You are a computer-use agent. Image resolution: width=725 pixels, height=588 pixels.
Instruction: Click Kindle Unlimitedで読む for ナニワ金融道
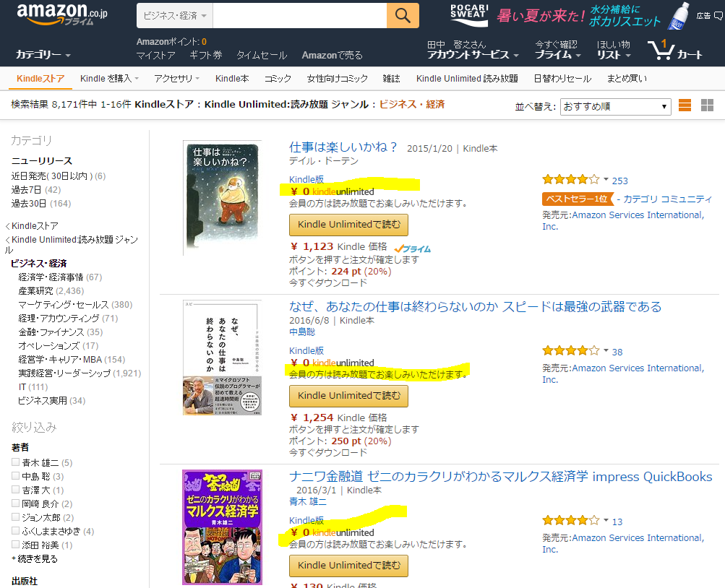[348, 566]
